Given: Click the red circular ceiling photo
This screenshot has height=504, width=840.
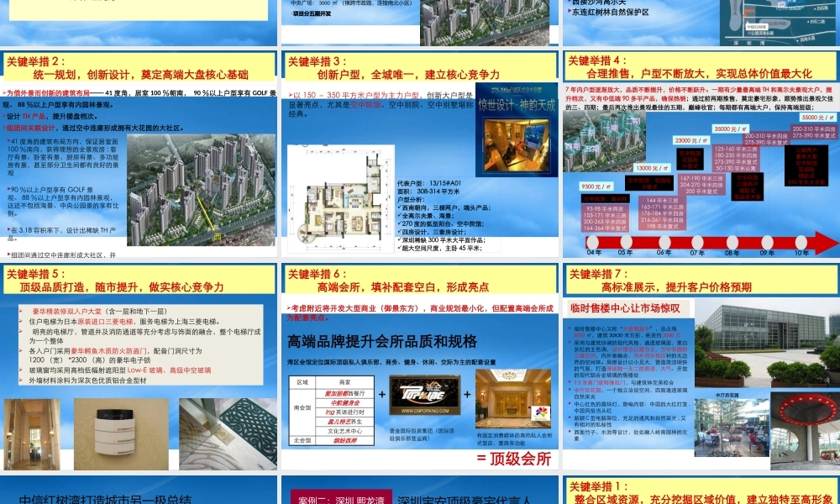Looking at the screenshot, I should [x=806, y=431].
